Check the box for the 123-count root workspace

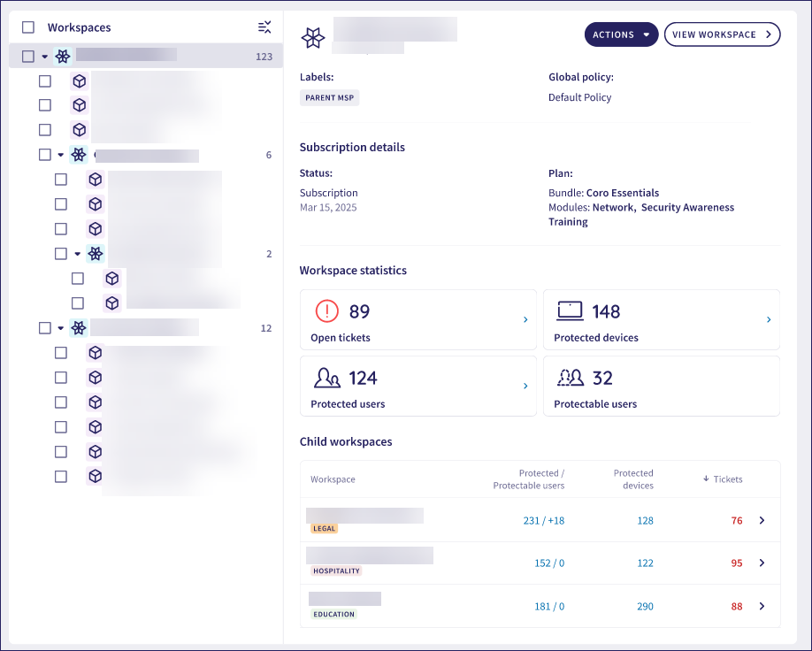28,56
